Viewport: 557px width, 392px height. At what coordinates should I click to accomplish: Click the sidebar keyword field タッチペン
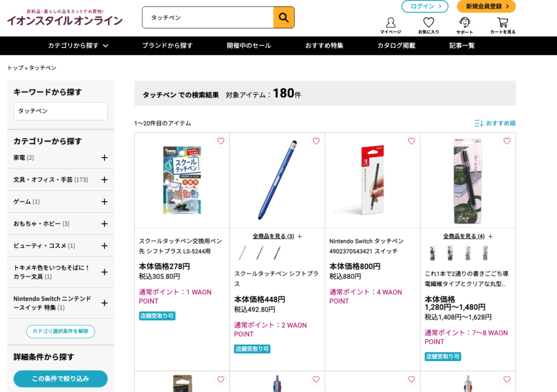pyautogui.click(x=60, y=111)
